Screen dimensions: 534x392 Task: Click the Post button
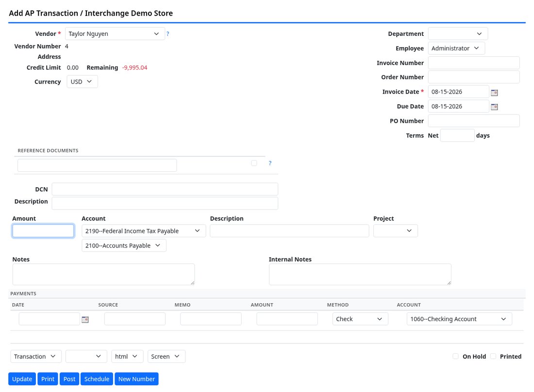point(69,379)
